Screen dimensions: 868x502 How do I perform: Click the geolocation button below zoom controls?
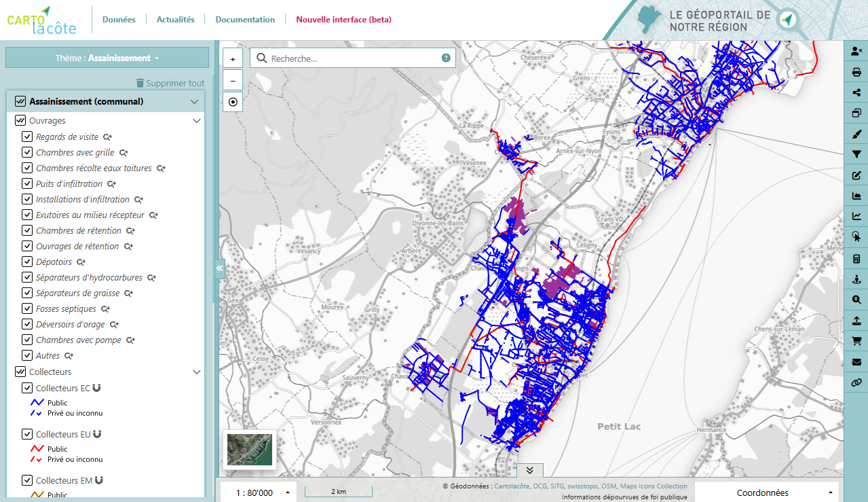pyautogui.click(x=233, y=102)
